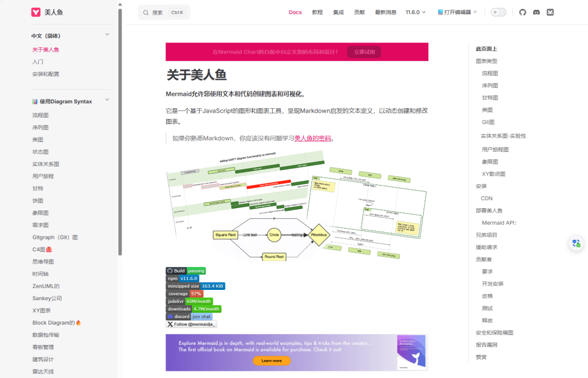Open the Mermaid Chart icon in header

tap(550, 13)
